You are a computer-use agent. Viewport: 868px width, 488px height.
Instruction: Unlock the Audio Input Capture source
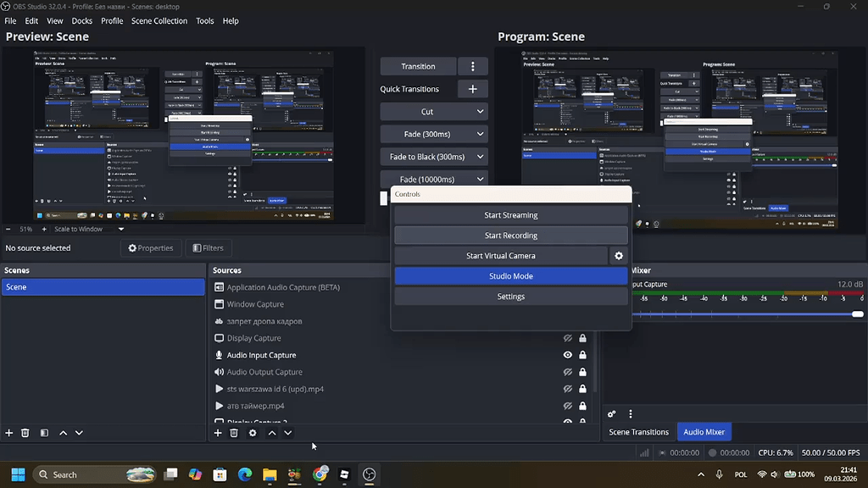582,355
